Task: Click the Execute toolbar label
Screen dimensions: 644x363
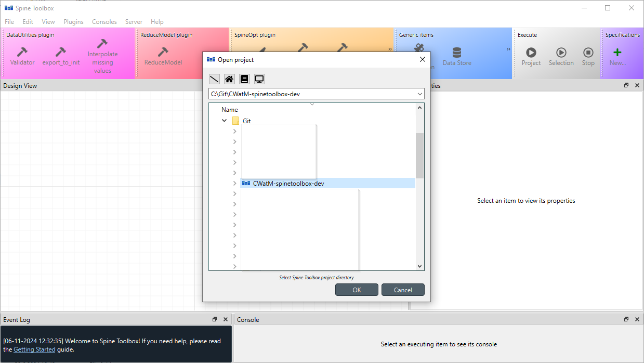Action: (x=527, y=35)
